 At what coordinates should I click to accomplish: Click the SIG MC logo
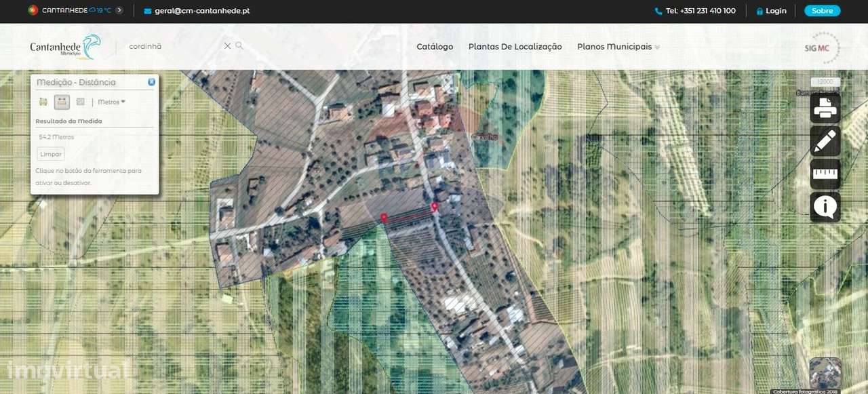(822, 47)
